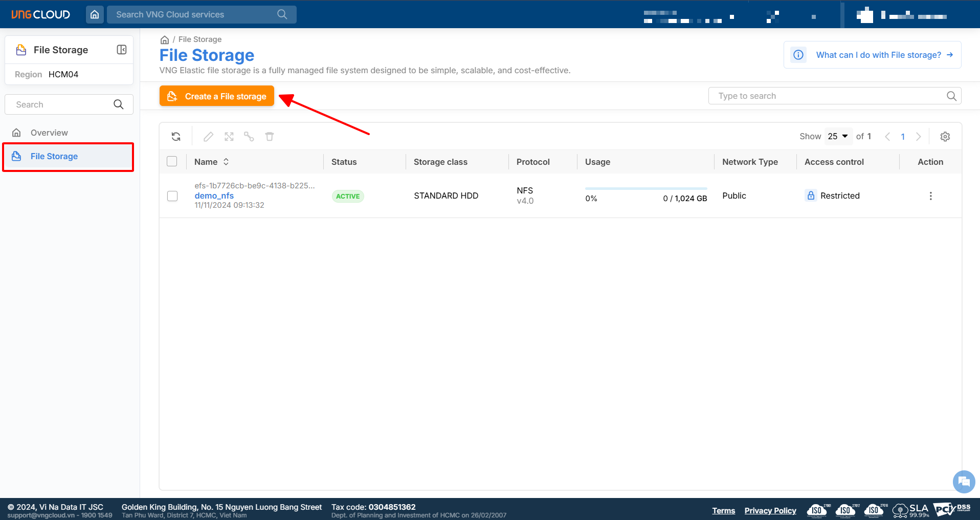Click the trash delete icon in toolbar
980x520 pixels.
[270, 137]
